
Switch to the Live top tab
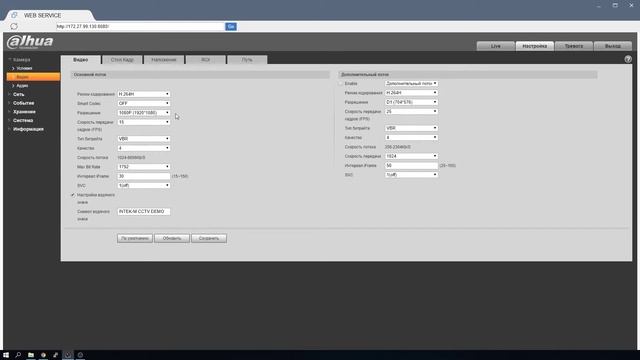tap(496, 46)
